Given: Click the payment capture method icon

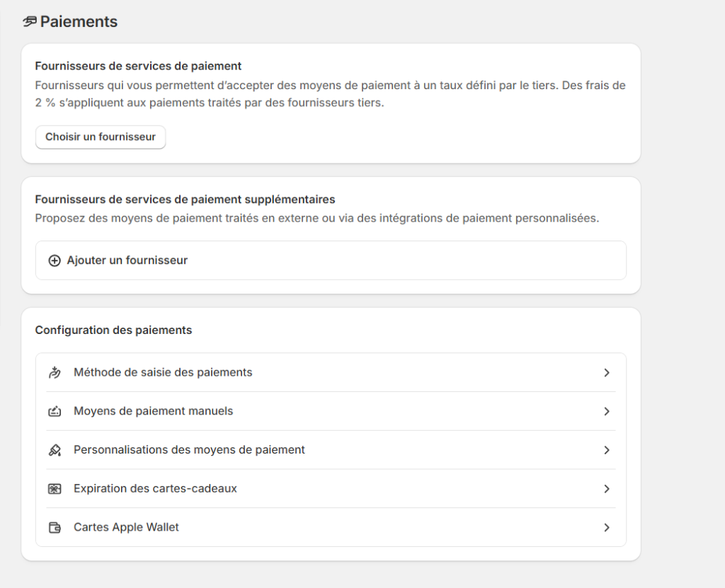Looking at the screenshot, I should [x=55, y=373].
